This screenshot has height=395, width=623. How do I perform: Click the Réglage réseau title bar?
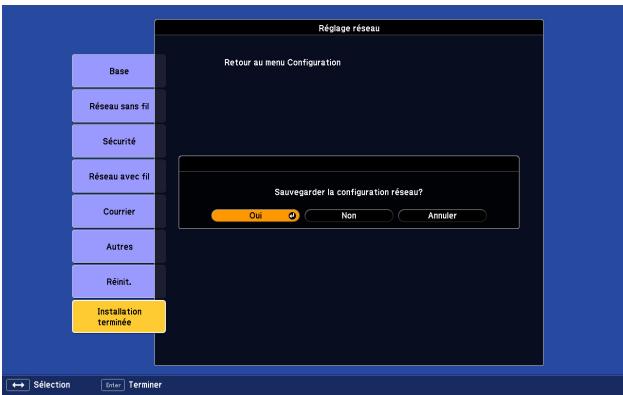(x=349, y=28)
